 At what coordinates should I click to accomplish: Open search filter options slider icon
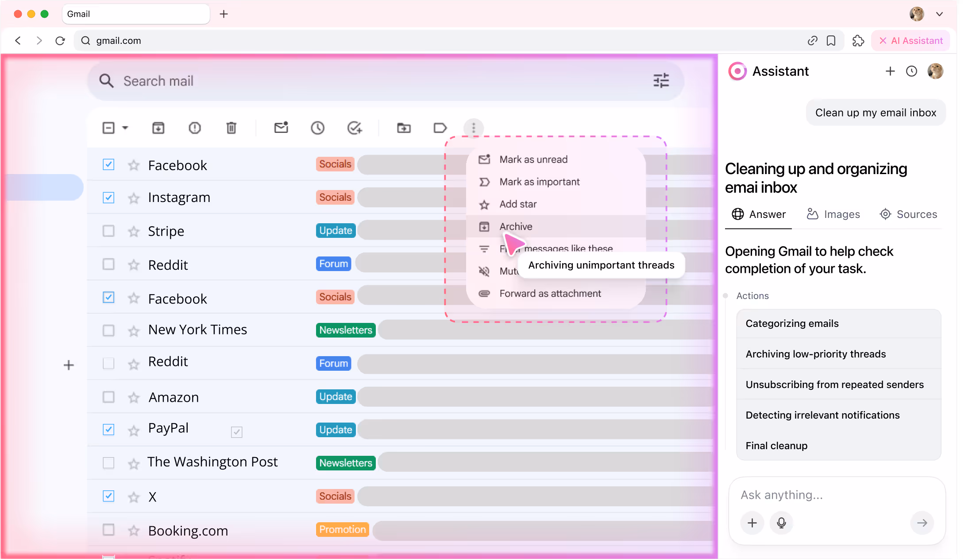tap(661, 81)
